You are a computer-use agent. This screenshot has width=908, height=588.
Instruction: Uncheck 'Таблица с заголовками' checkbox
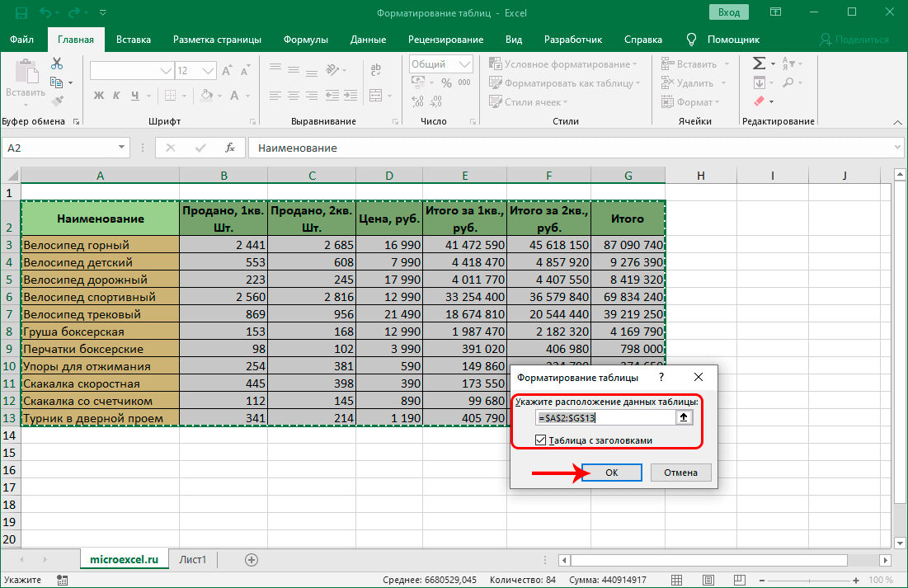pos(541,440)
